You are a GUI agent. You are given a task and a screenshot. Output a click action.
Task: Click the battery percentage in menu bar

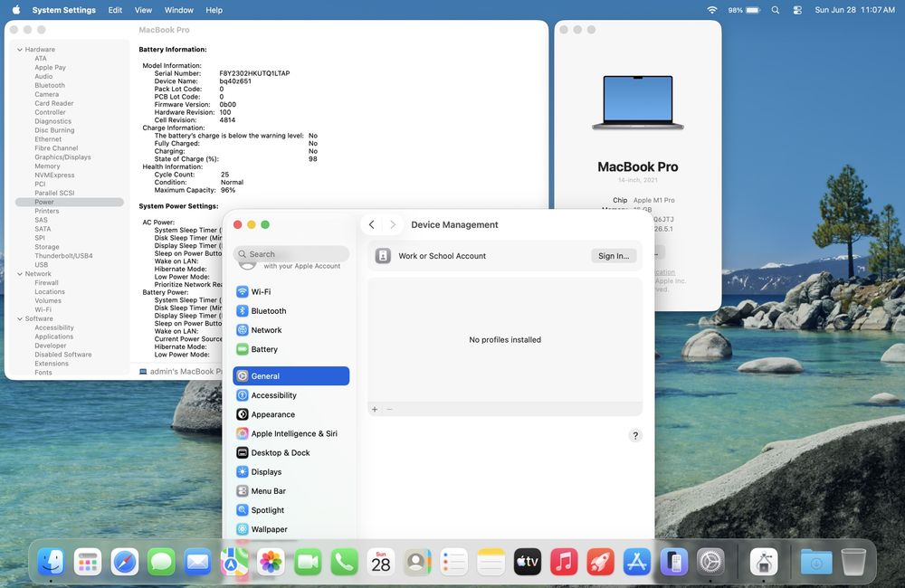[735, 10]
